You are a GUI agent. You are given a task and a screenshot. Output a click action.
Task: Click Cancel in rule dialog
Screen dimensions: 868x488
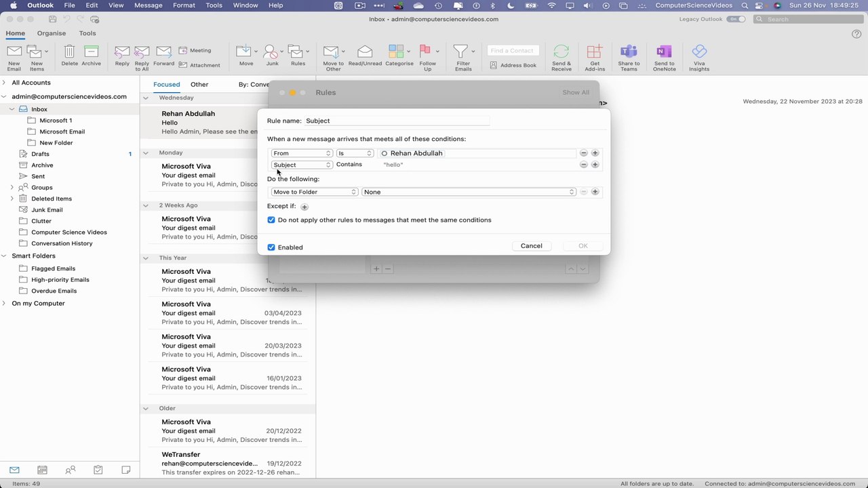(531, 246)
